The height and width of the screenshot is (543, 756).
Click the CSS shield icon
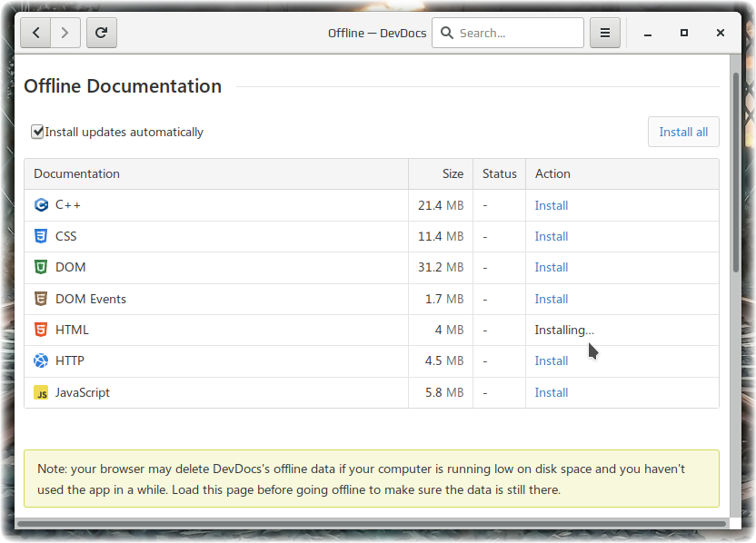point(41,236)
